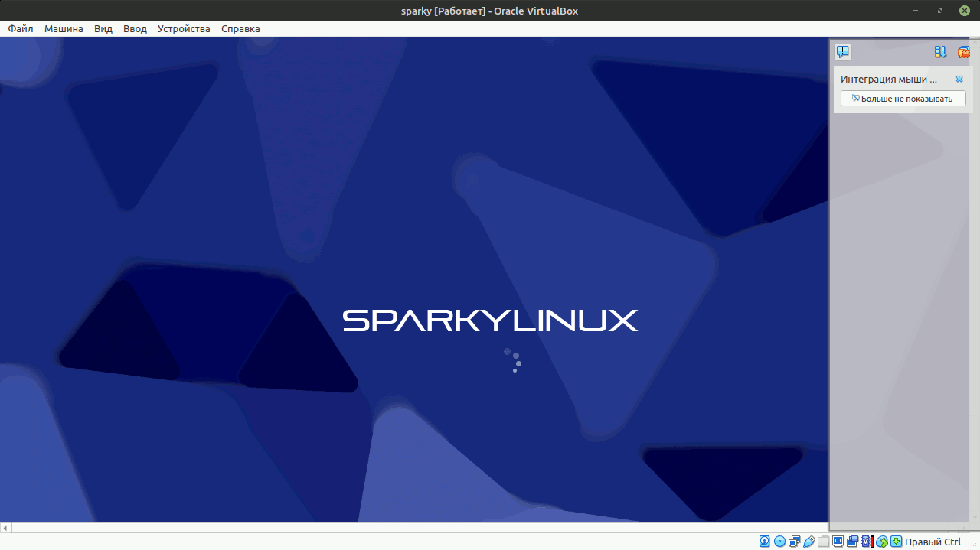This screenshot has height=550, width=980.
Task: Click the network adapters status icon
Action: click(794, 542)
